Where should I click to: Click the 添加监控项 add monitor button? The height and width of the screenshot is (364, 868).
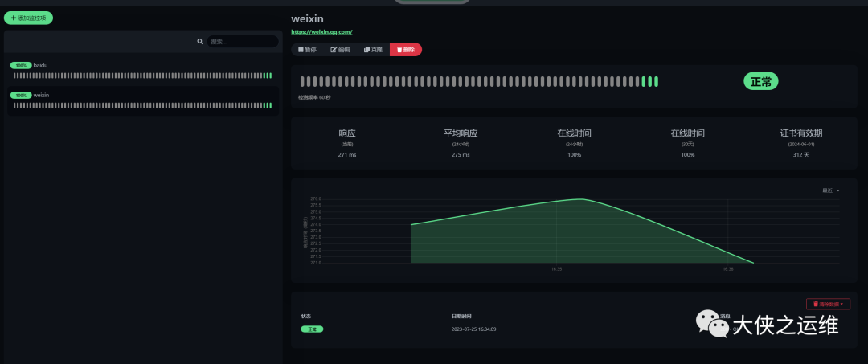click(28, 18)
